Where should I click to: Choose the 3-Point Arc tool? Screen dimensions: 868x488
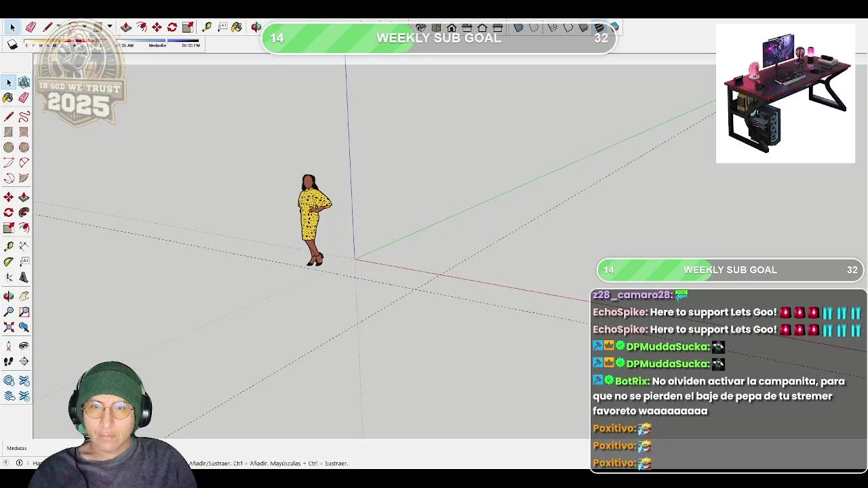click(9, 179)
